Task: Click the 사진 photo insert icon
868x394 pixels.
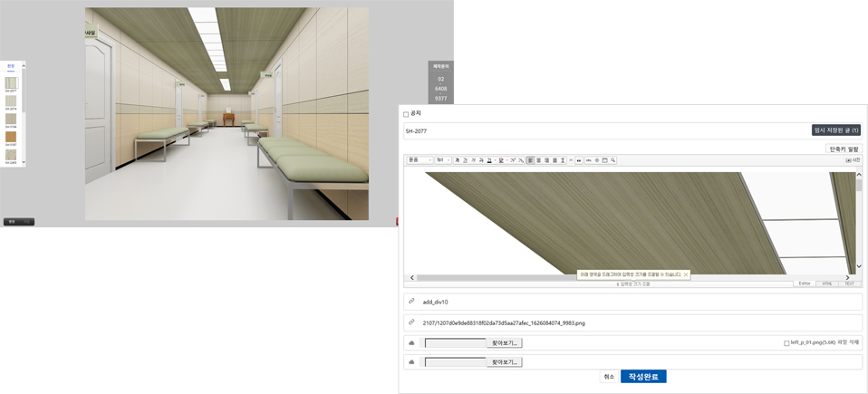Action: coord(853,160)
